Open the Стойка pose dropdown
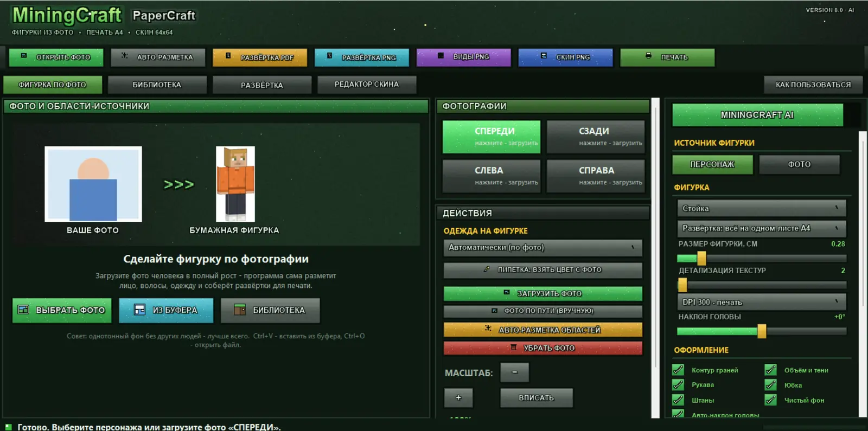Viewport: 868px width, 431px height. point(761,208)
